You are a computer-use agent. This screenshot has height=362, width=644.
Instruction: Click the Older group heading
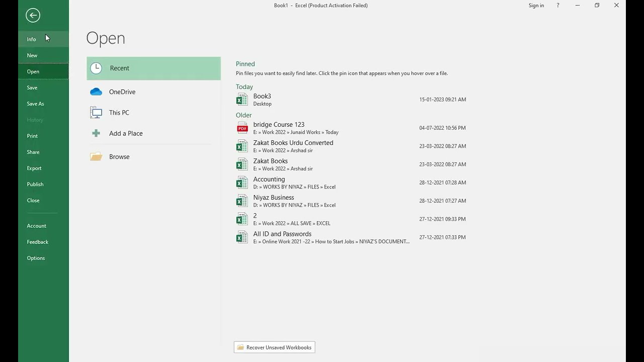pyautogui.click(x=244, y=115)
